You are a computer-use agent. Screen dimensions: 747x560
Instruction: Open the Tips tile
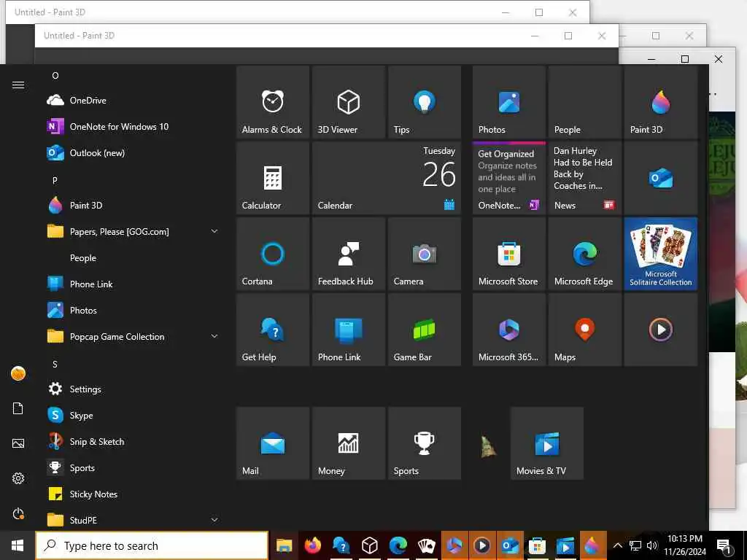(424, 102)
